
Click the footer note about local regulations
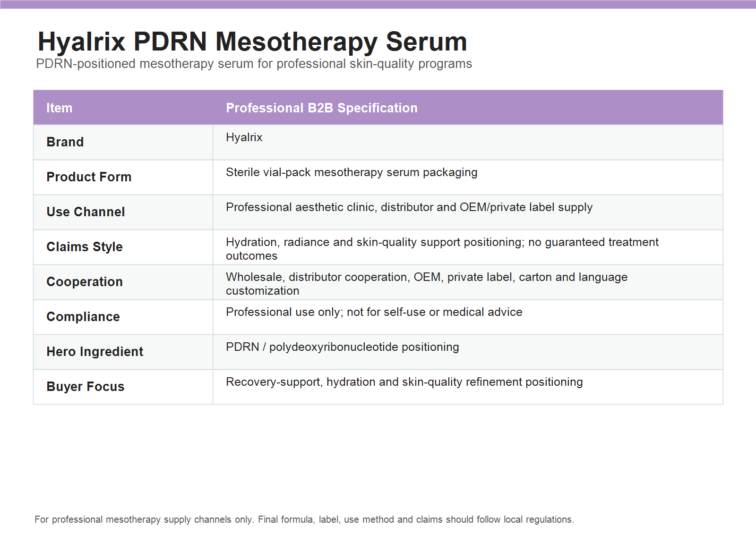coord(304,519)
